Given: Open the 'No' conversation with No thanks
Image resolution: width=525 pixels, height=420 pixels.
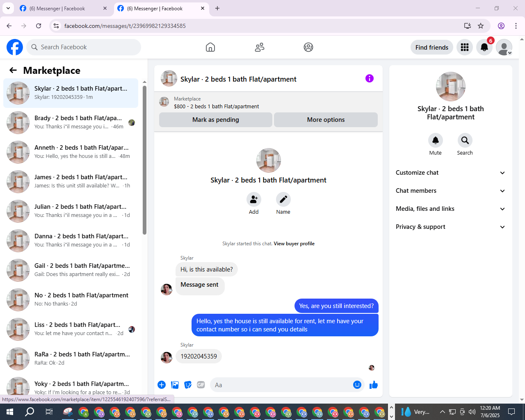Looking at the screenshot, I should (x=71, y=300).
